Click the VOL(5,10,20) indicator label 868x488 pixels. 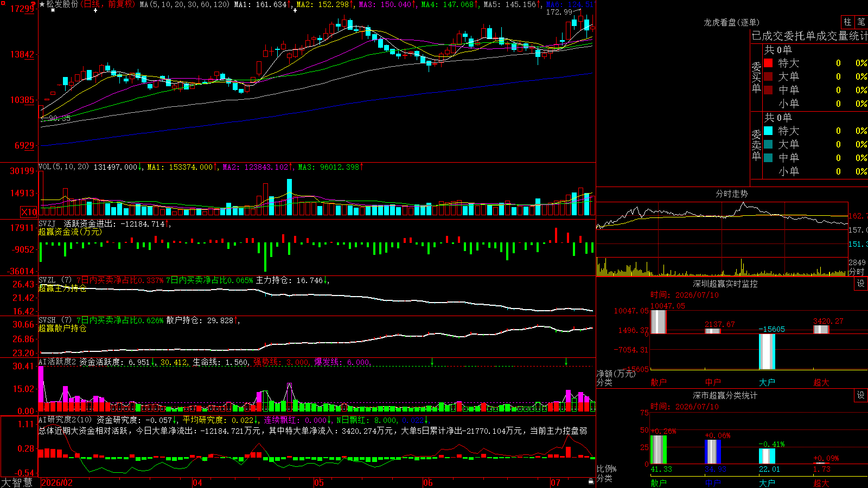click(x=63, y=167)
